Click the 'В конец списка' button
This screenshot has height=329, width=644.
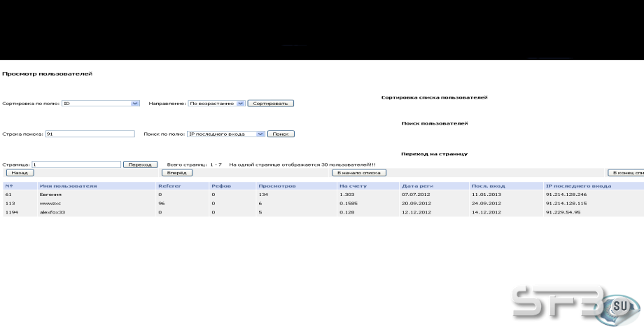[x=626, y=173]
